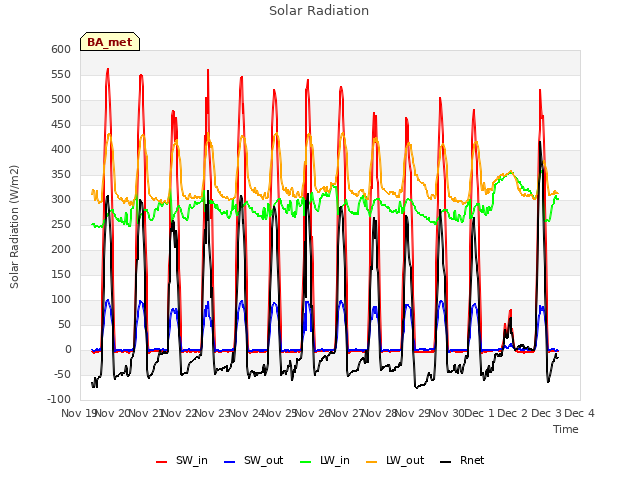Click the -50 y-axis tick label
Screen dimensions: 640x480
pyautogui.click(x=63, y=374)
